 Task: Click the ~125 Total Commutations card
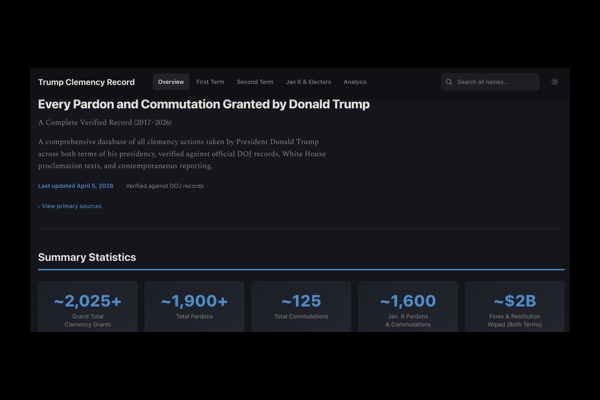[x=301, y=307]
